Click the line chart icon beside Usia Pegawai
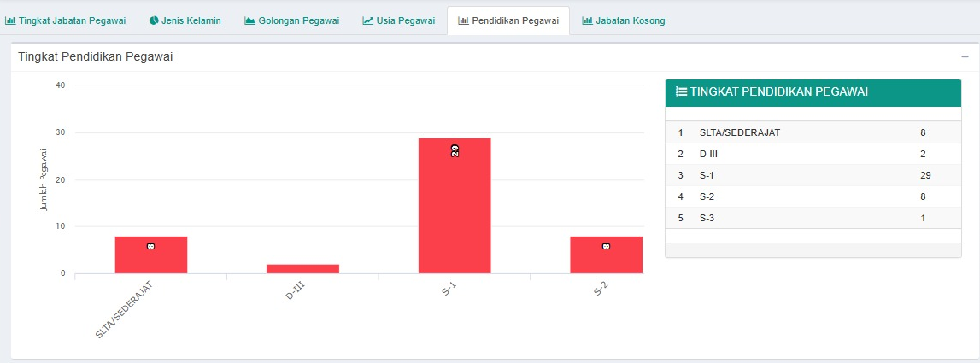Image resolution: width=980 pixels, height=363 pixels. tap(367, 20)
